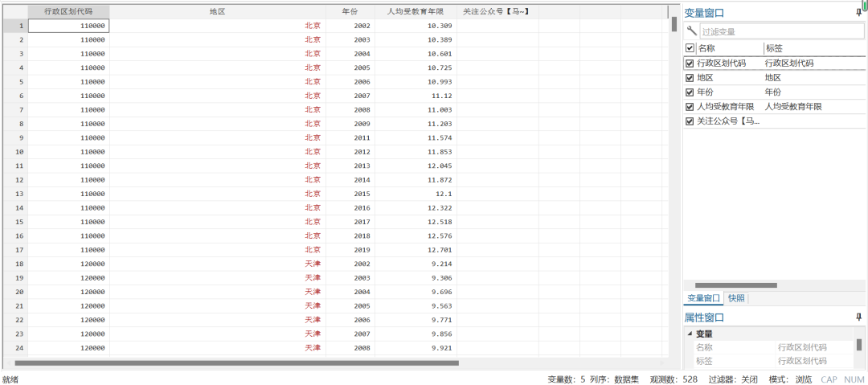Select cell value 9.921
Screen dimensions: 868x385
tap(416, 348)
